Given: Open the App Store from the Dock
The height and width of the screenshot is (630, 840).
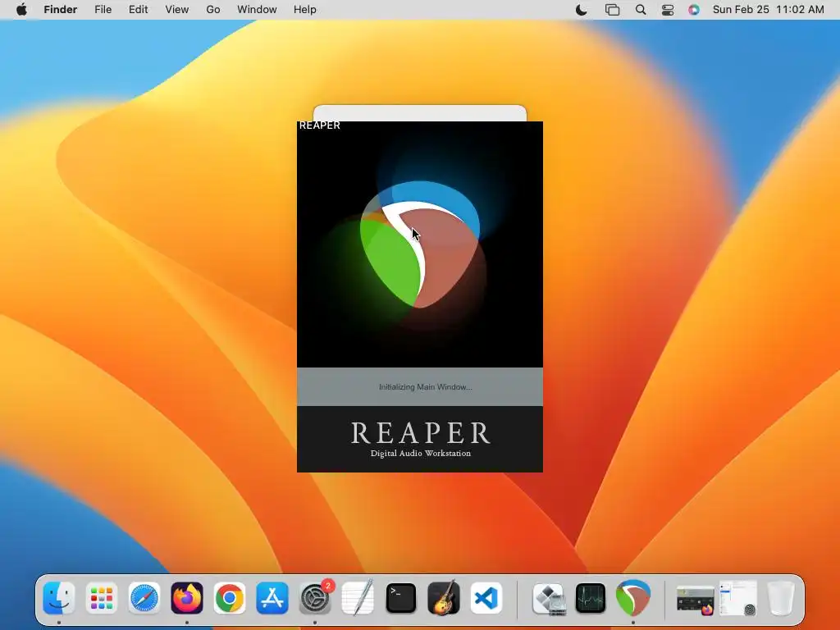Looking at the screenshot, I should point(272,598).
